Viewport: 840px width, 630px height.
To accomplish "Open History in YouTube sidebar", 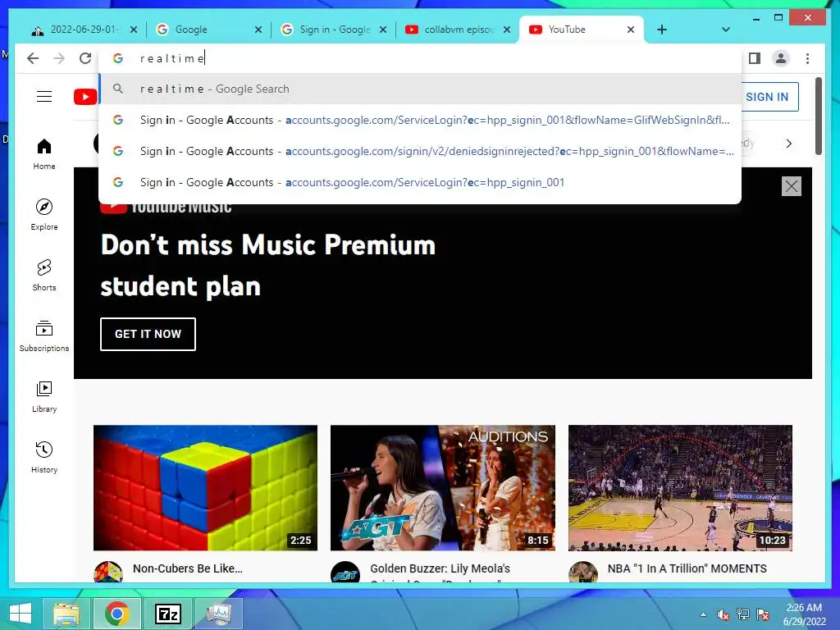I will (44, 457).
